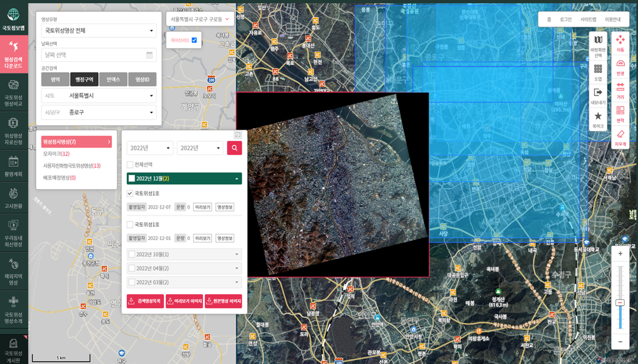Collapse the 2022년 12월 group arrow
This screenshot has height=364, width=638.
pos(236,178)
